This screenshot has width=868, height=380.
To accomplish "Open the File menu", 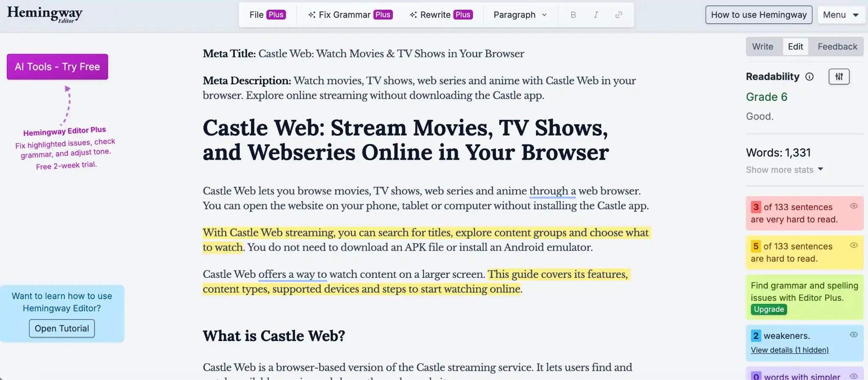I will click(267, 15).
